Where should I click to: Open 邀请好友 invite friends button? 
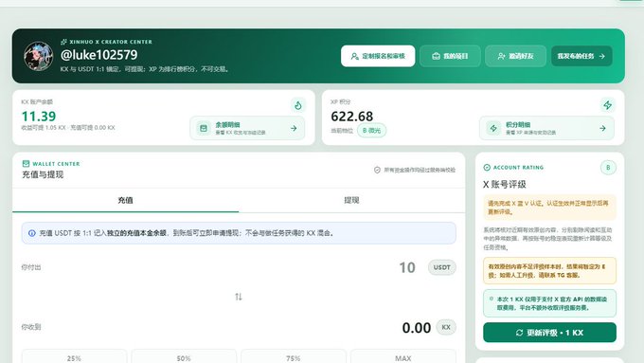point(515,56)
